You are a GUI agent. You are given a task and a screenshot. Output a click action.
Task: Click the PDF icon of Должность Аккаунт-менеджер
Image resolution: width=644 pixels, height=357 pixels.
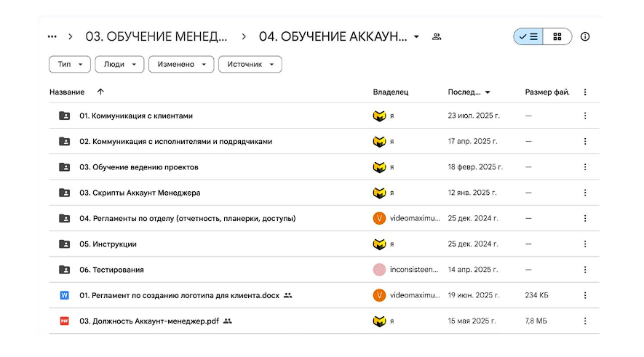[64, 321]
